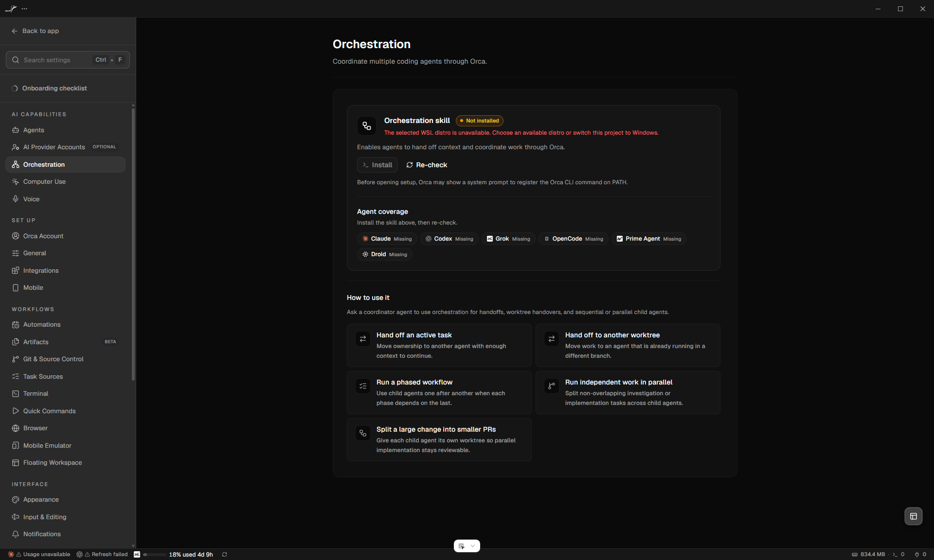Viewport: 934px width, 560px height.
Task: Focus the Search settings field
Action: click(68, 60)
